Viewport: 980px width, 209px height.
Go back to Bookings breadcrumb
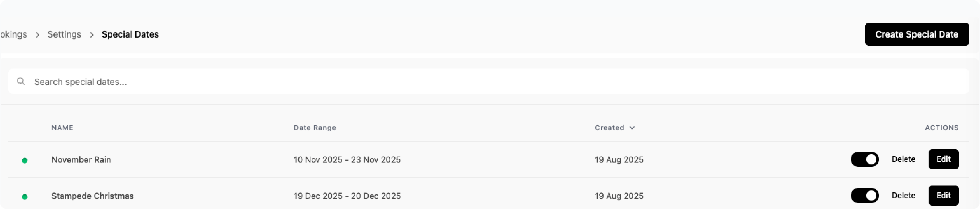14,35
